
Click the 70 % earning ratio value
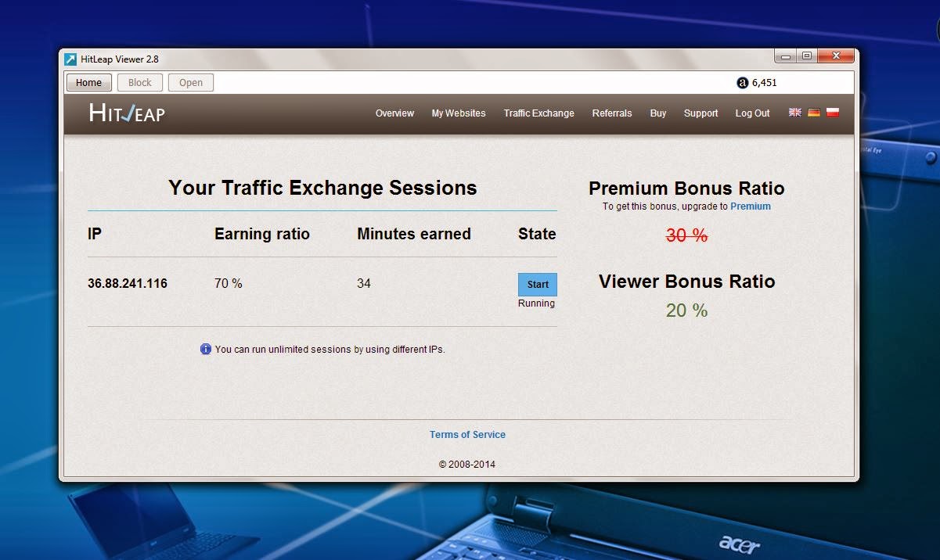coord(229,283)
